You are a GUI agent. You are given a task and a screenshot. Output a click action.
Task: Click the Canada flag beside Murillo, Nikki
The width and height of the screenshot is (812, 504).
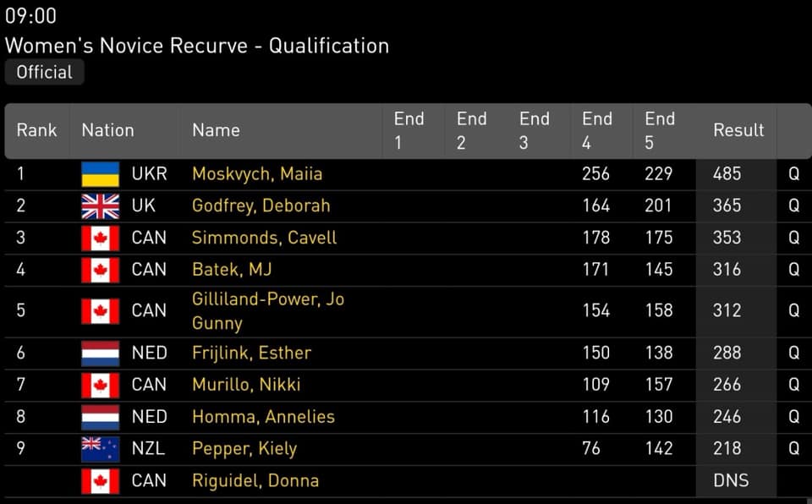click(100, 385)
